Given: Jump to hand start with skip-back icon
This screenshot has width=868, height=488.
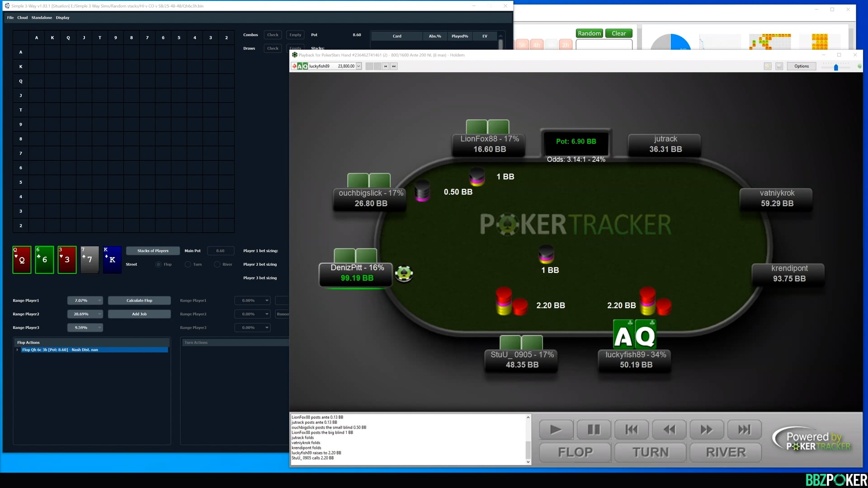Looking at the screenshot, I should click(x=632, y=429).
